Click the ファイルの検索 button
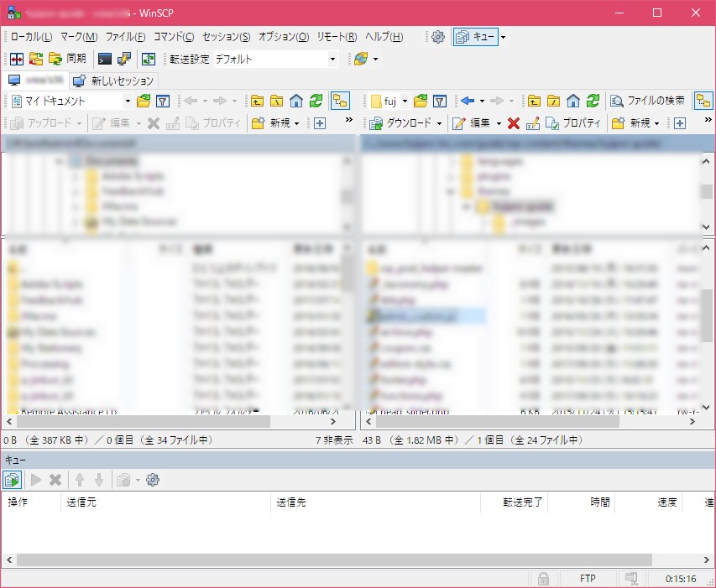 pos(647,101)
